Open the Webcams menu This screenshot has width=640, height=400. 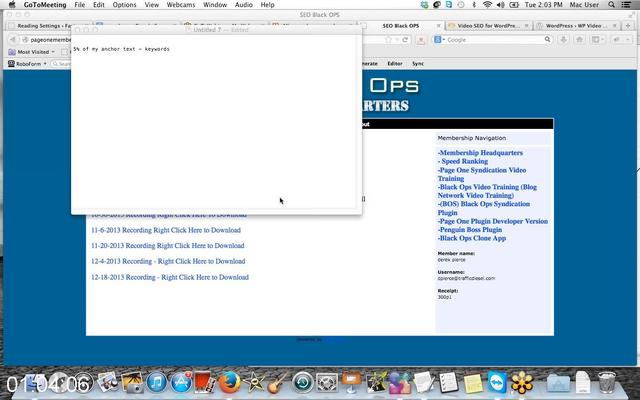(181, 5)
